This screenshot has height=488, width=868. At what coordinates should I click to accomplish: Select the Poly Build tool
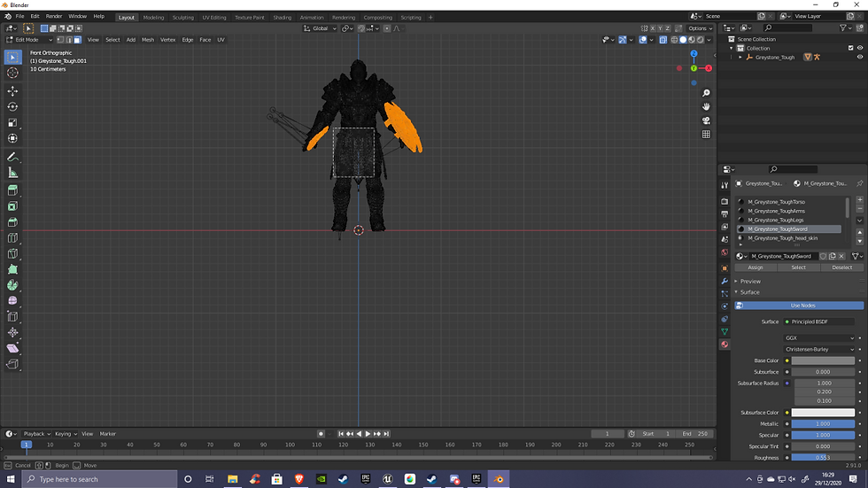point(12,269)
